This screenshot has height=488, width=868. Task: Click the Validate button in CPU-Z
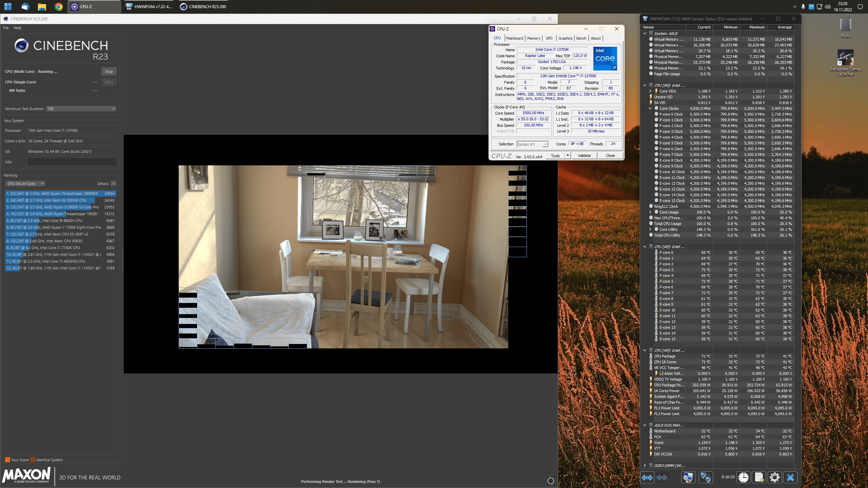[x=584, y=156]
